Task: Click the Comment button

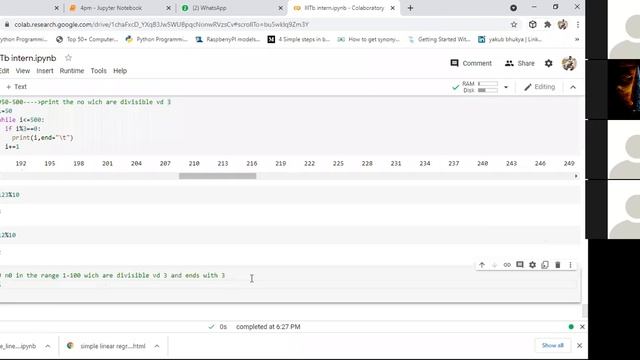Action: click(471, 63)
